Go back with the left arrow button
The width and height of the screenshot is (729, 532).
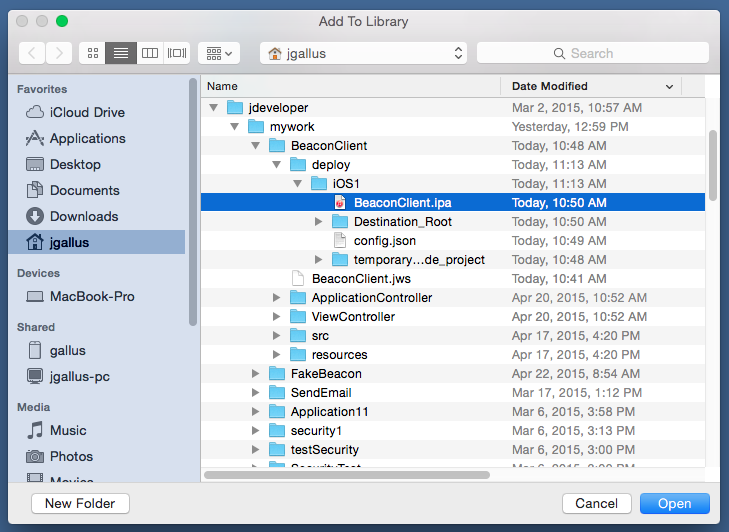(32, 53)
